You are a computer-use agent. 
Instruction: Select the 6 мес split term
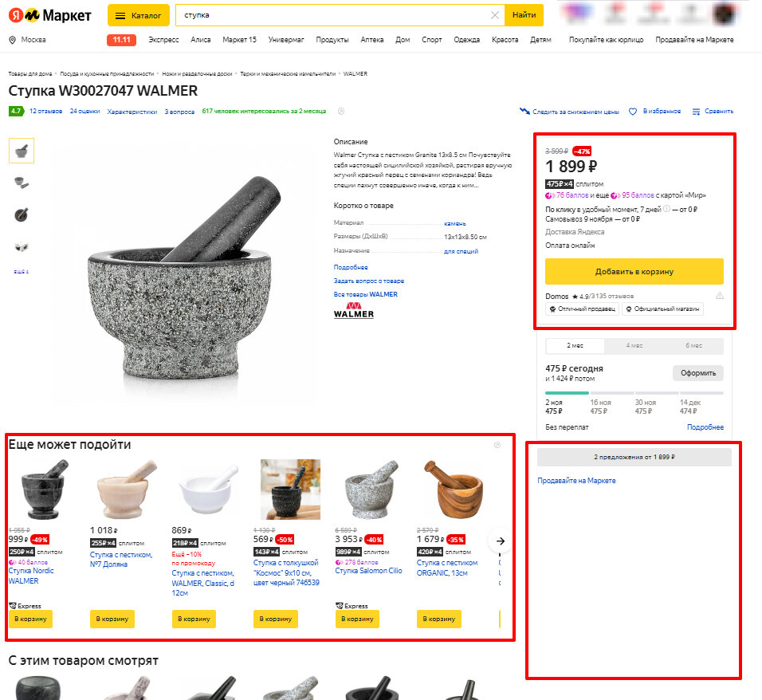pos(693,346)
